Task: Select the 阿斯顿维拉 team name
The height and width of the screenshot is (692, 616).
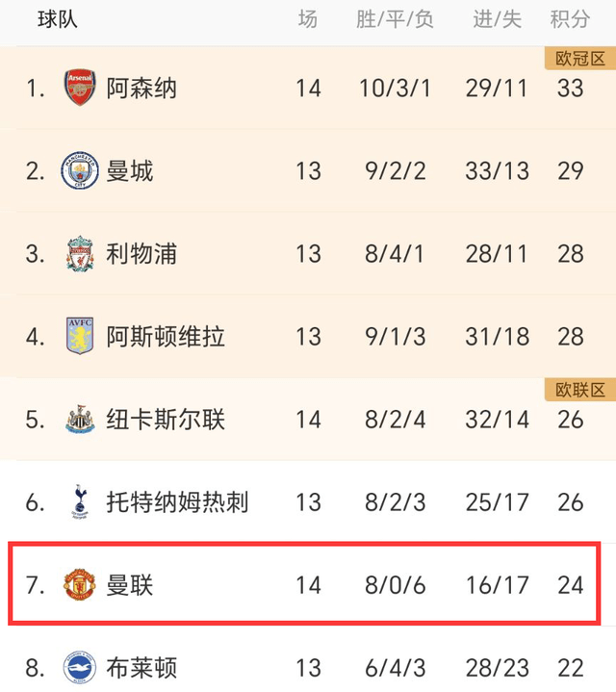Action: (x=166, y=336)
